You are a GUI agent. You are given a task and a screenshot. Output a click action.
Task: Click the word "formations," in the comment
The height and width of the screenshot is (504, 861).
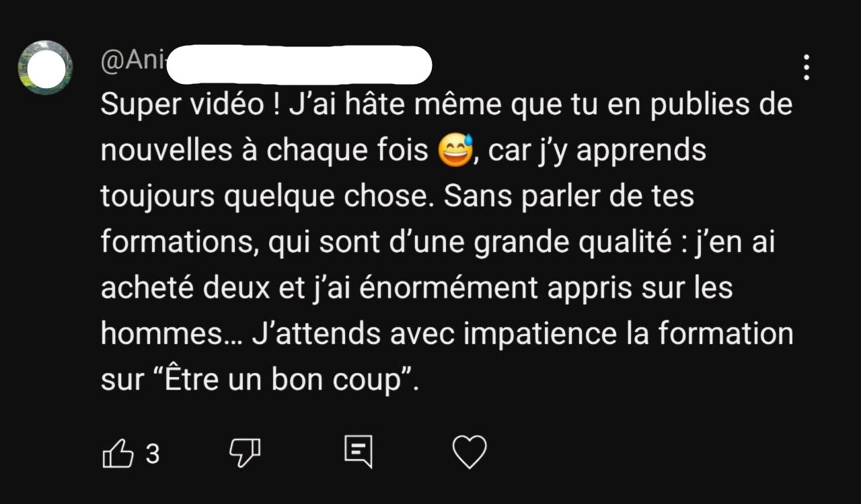tap(180, 243)
